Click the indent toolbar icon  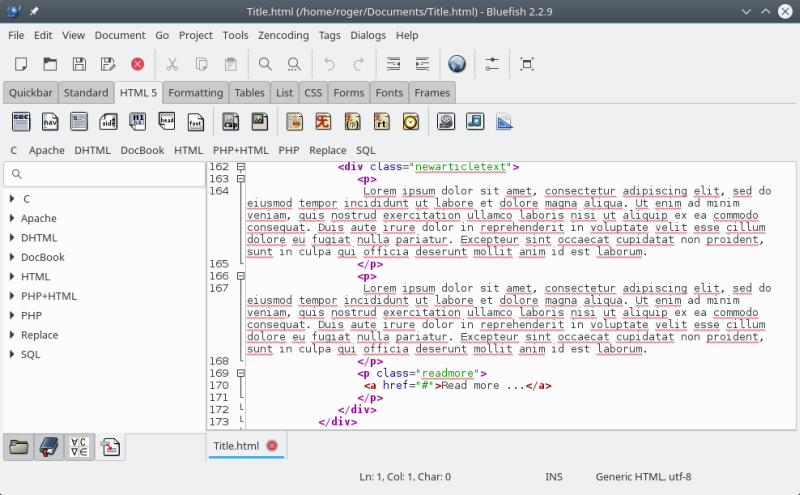(422, 64)
